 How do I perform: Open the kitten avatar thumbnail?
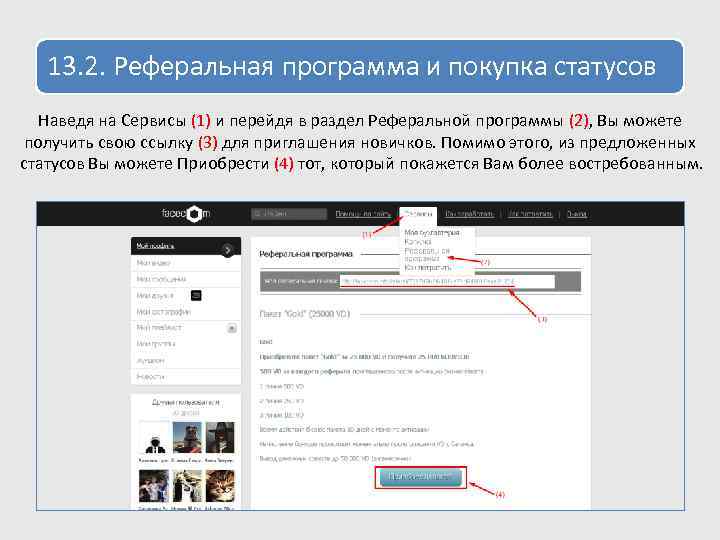coord(220,486)
